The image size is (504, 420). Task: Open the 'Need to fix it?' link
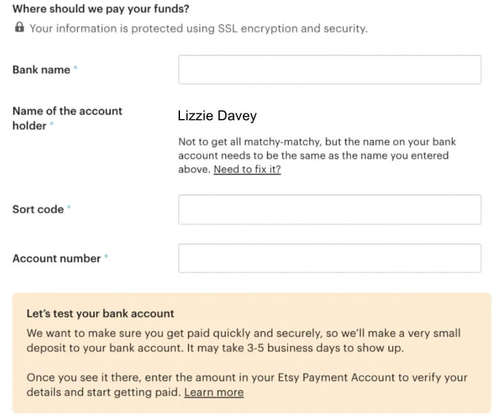pyautogui.click(x=247, y=169)
